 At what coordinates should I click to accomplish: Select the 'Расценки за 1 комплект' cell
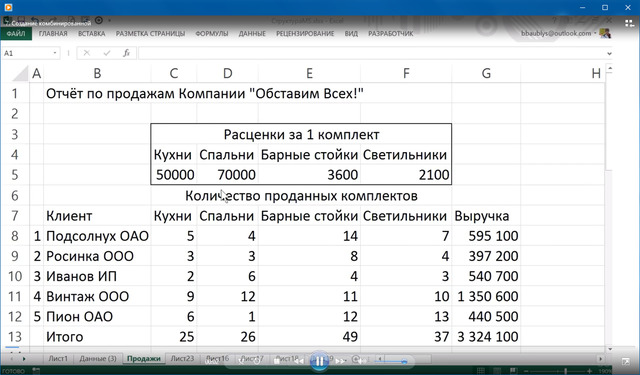point(301,134)
